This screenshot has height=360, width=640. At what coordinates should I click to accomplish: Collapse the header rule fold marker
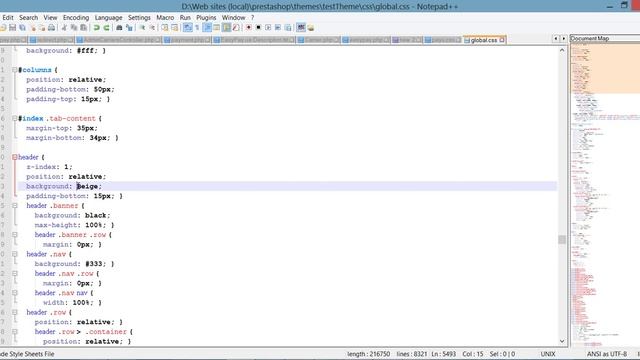(15, 157)
